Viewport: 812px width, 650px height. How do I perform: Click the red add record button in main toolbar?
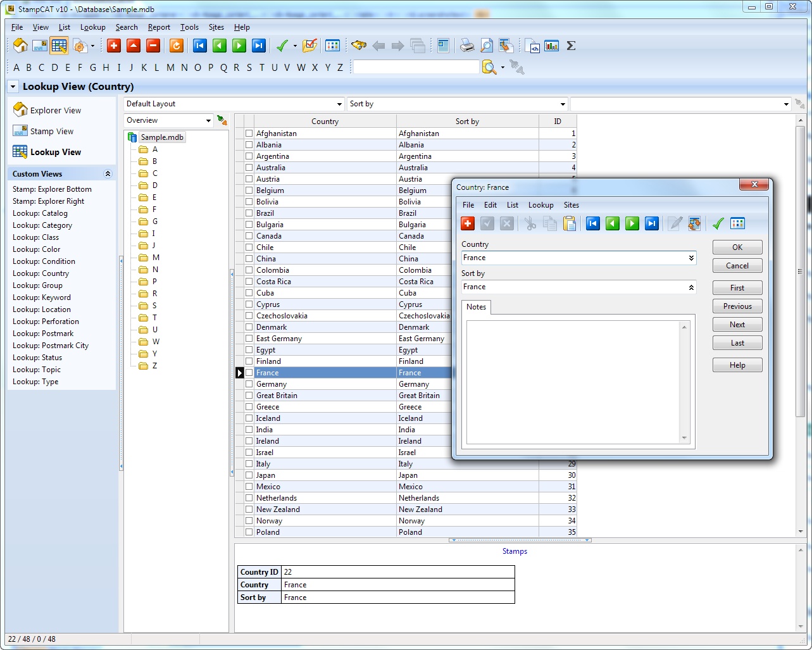tap(114, 46)
